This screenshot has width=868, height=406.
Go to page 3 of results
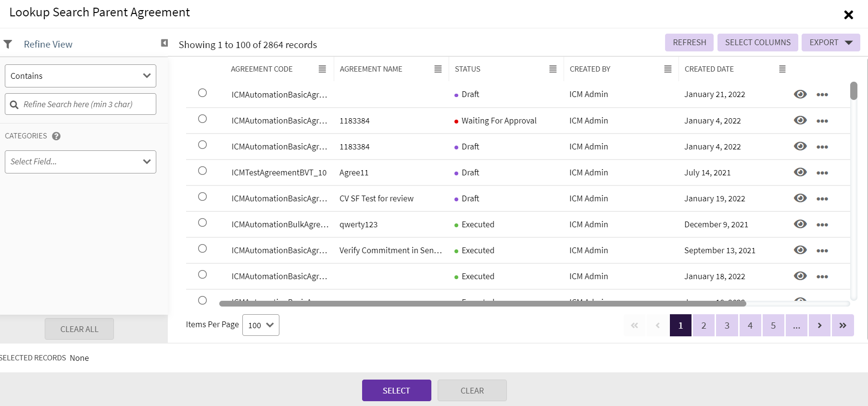727,325
